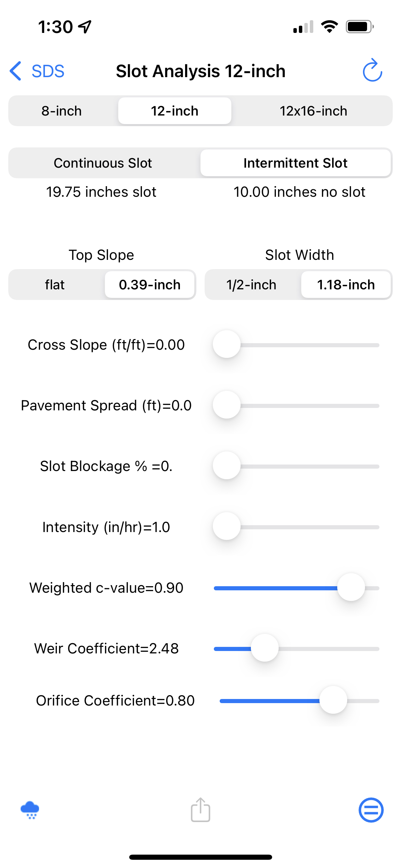
Task: Click the Cross Slope slider handle
Action: 227,344
